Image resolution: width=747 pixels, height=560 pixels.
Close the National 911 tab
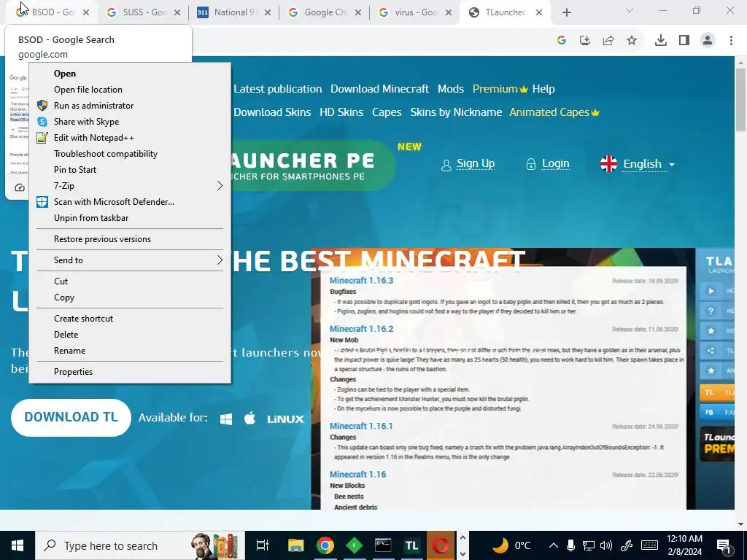(x=268, y=13)
